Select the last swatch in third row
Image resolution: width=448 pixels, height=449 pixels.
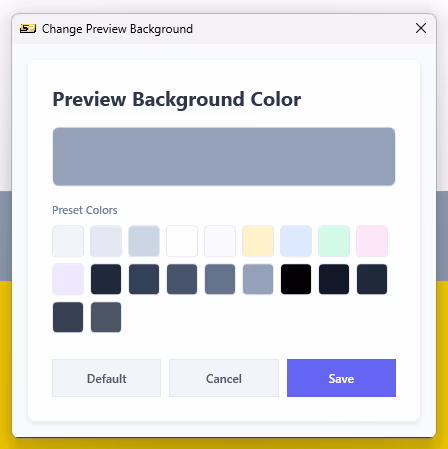coord(106,317)
